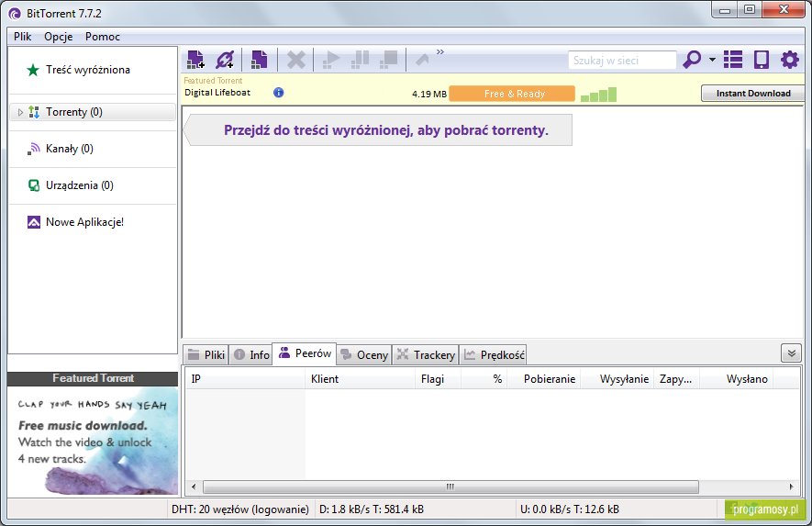
Task: Click the Instant Download button
Action: (x=753, y=94)
